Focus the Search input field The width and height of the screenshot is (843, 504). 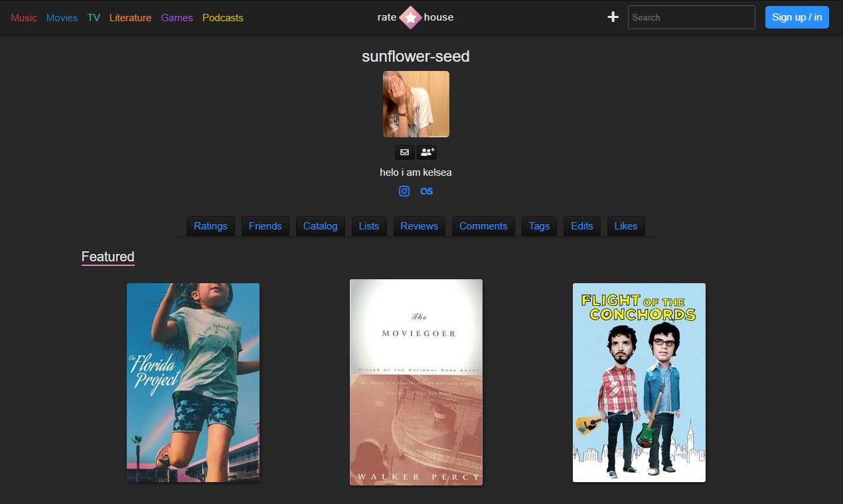(x=692, y=17)
